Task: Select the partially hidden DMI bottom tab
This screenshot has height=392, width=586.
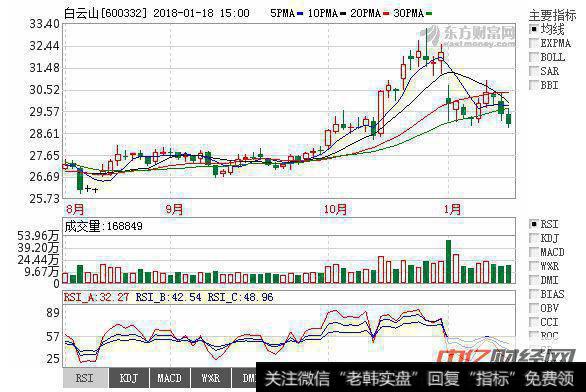Action: [244, 378]
